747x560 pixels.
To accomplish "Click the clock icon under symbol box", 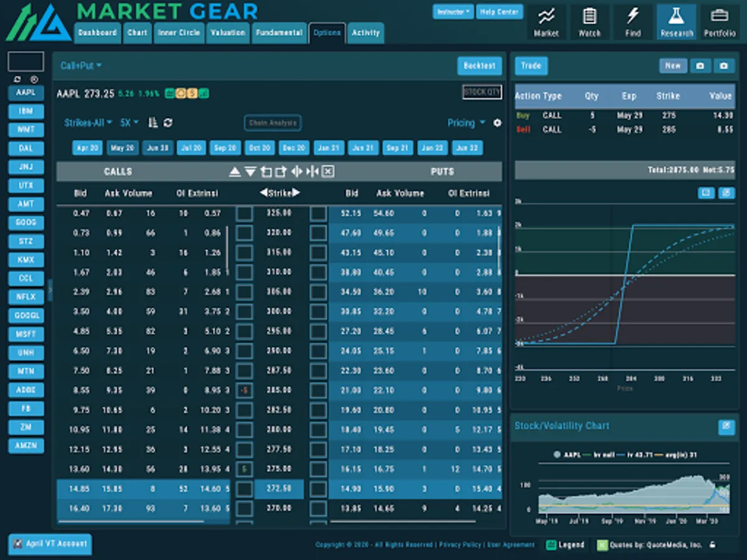I will tap(34, 80).
